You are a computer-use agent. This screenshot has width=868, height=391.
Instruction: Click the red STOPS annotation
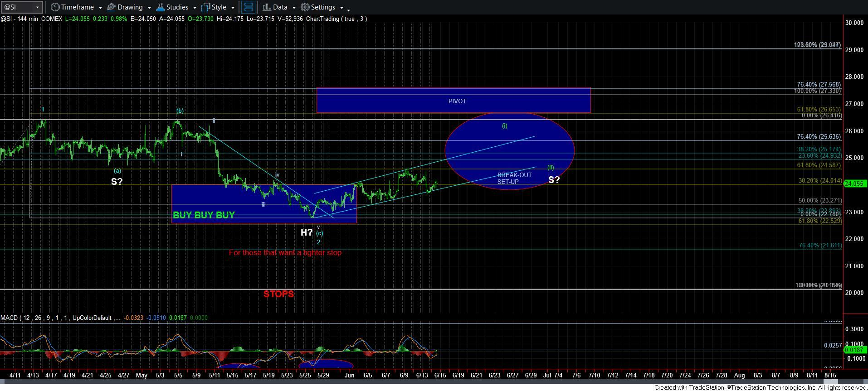point(278,294)
